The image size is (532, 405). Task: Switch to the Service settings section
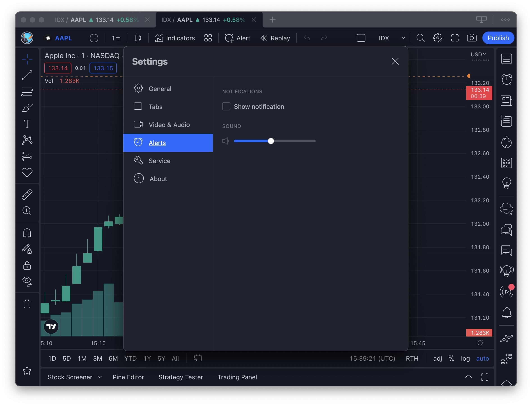159,161
